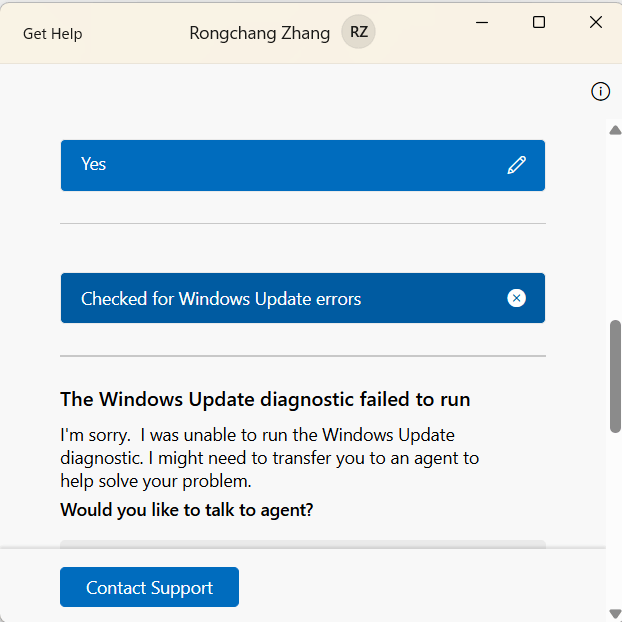The width and height of the screenshot is (622, 622).
Task: Click the scrollbar track below the thumb
Action: point(615,520)
